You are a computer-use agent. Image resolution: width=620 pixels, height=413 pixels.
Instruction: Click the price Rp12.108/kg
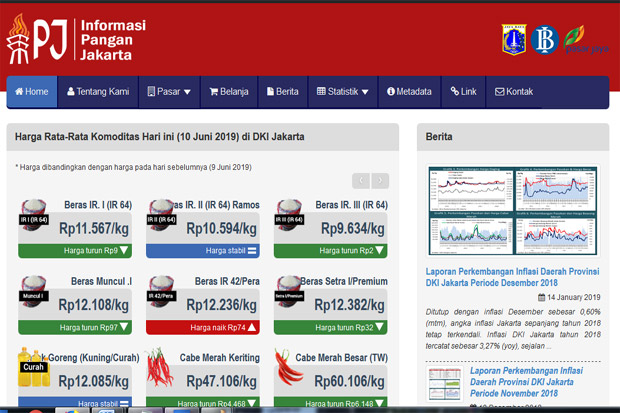[x=94, y=305]
